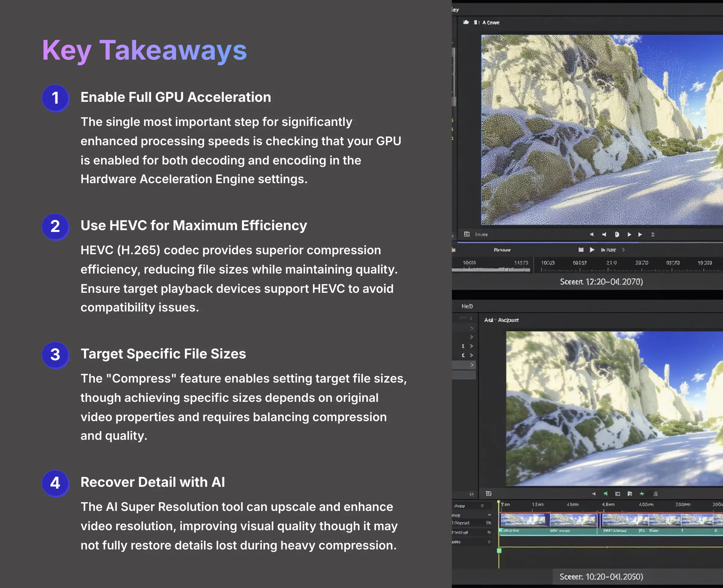Click the Preview label under the upper viewer
The width and height of the screenshot is (723, 588).
point(502,250)
